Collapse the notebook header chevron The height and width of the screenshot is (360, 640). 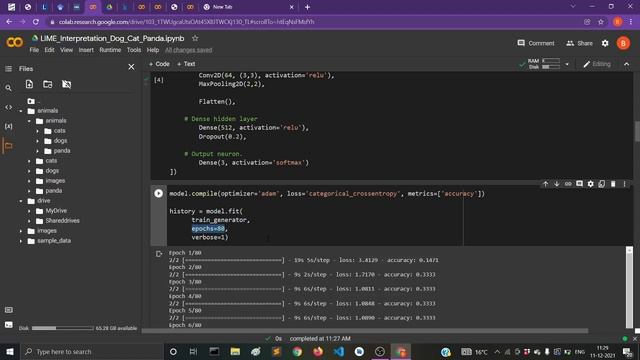[x=627, y=64]
